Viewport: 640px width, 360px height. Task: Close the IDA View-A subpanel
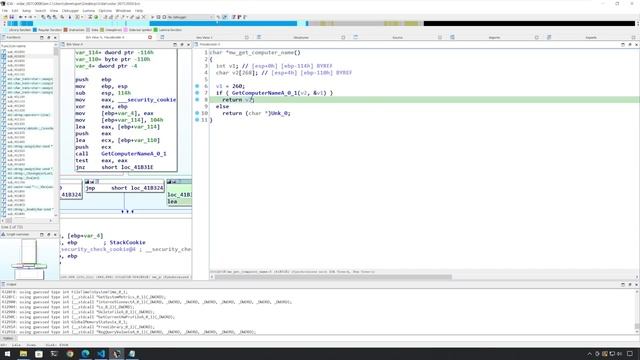pyautogui.click(x=188, y=44)
